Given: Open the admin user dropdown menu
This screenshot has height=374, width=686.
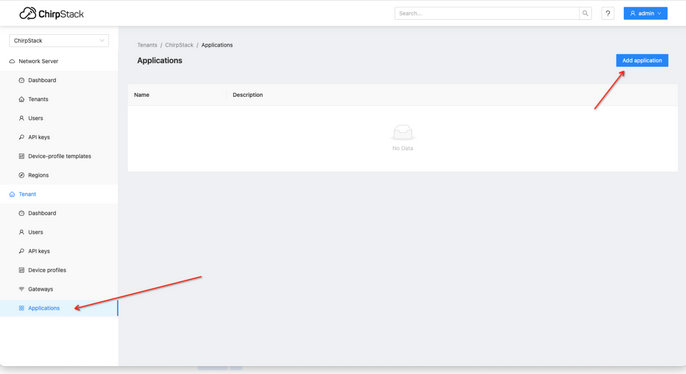Looking at the screenshot, I should tap(645, 14).
